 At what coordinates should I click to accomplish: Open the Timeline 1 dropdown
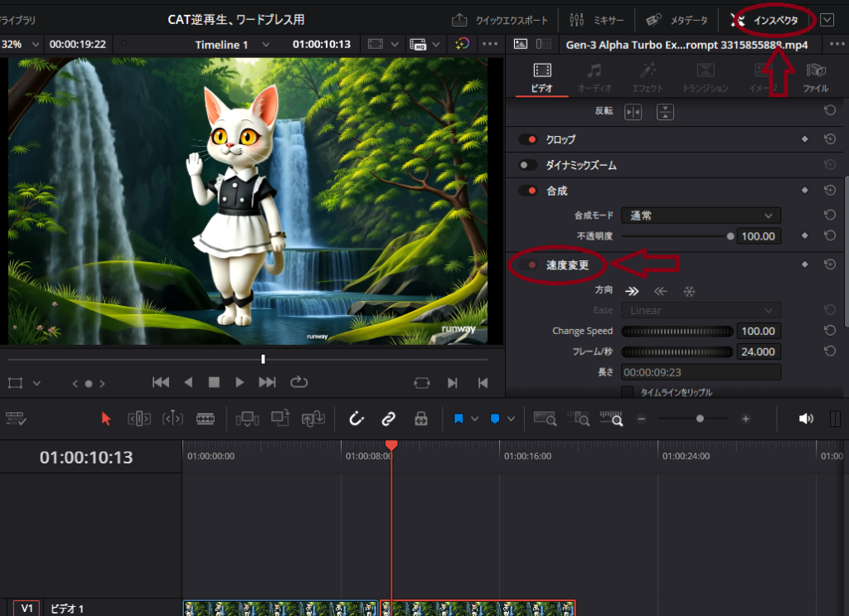click(x=232, y=44)
